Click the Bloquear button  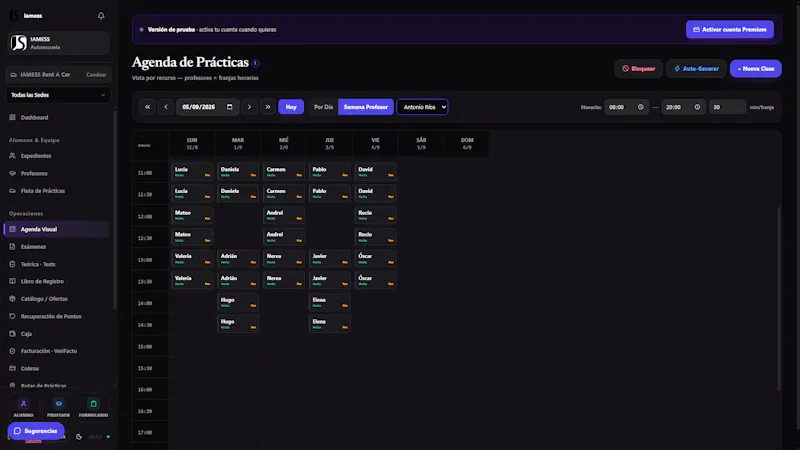click(638, 68)
